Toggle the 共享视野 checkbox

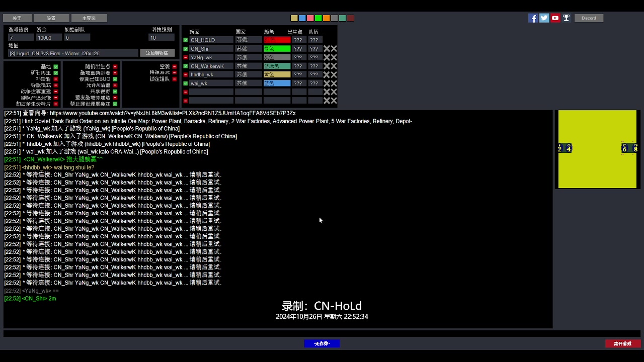(x=115, y=92)
